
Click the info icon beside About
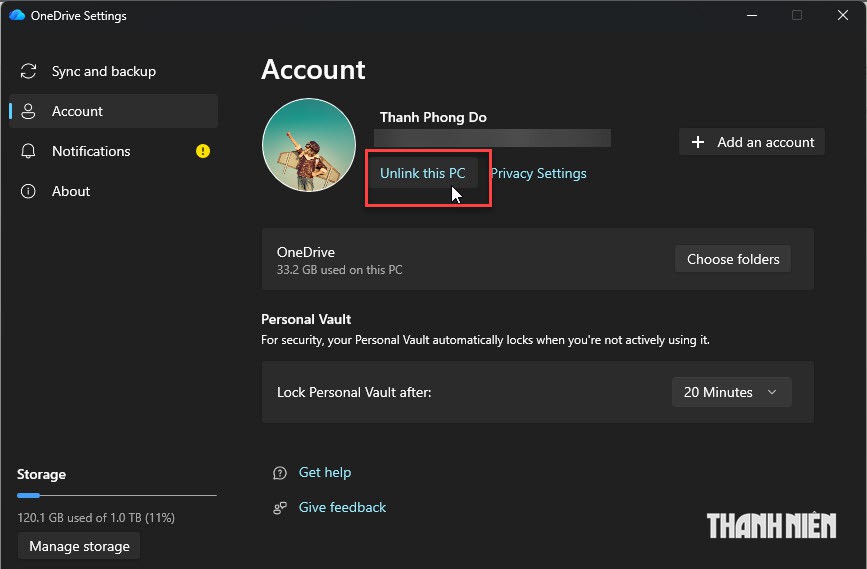tap(28, 191)
